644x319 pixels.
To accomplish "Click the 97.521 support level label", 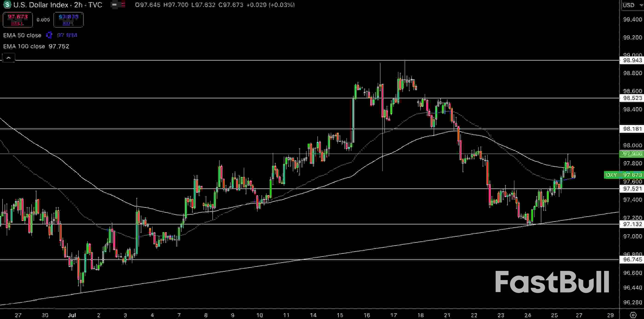I will 632,189.
